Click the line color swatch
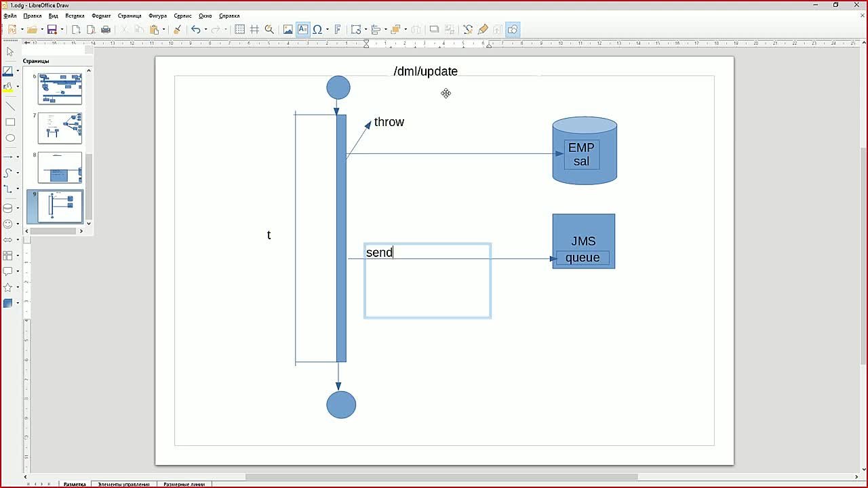This screenshot has height=488, width=868. (x=8, y=71)
